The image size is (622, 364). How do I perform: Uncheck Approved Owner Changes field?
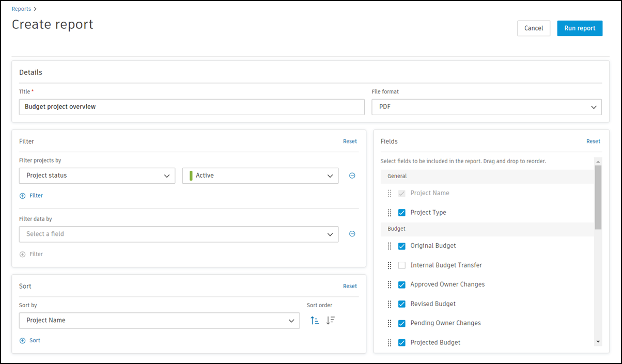click(x=402, y=284)
